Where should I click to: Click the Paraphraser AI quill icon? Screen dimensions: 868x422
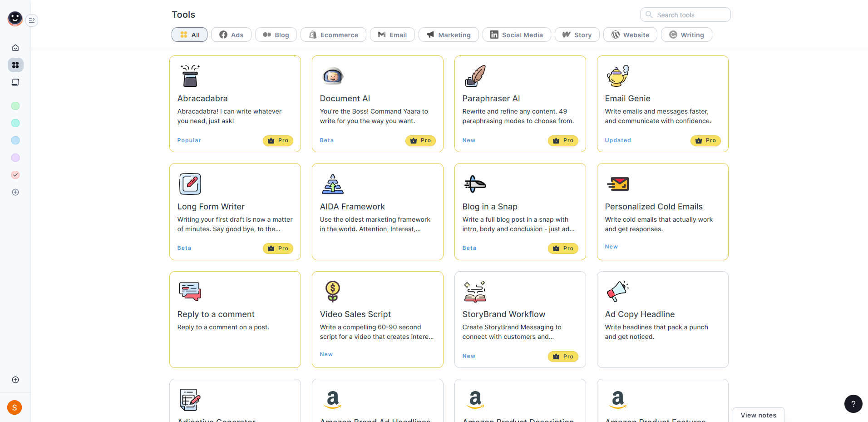click(475, 76)
